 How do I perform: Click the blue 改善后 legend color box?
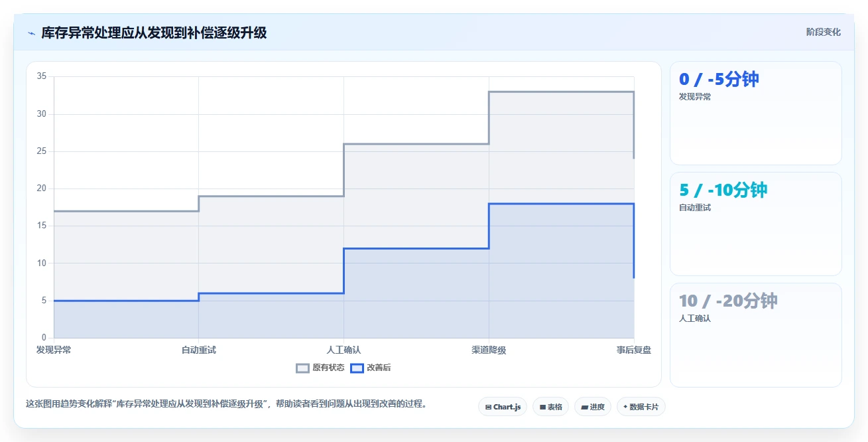pos(357,368)
